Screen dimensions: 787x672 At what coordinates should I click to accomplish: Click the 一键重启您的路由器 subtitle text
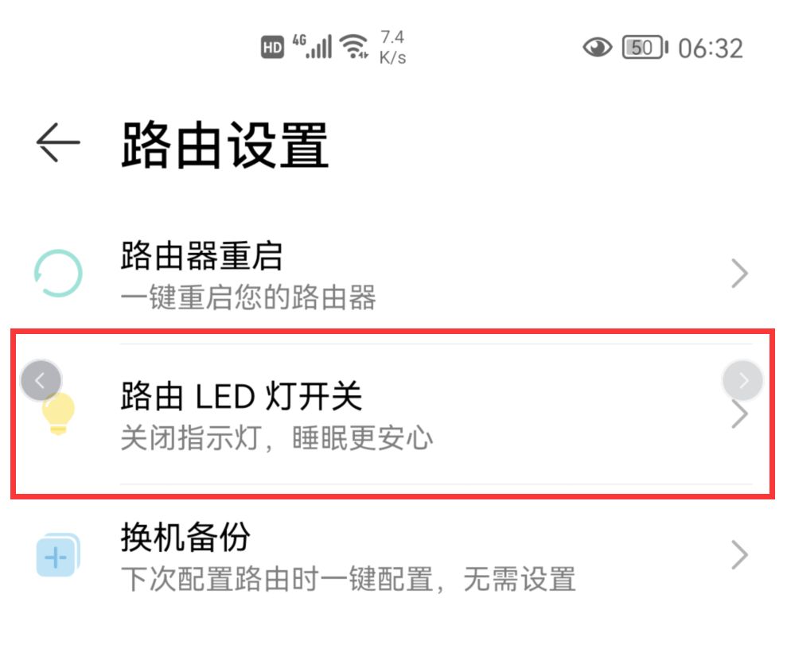(247, 298)
